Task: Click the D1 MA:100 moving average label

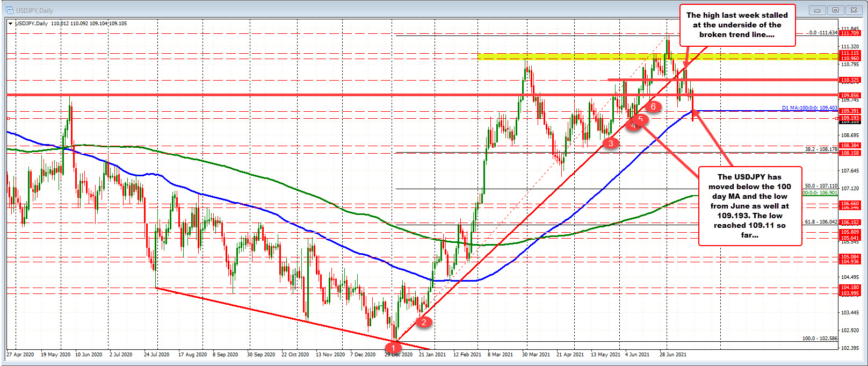Action: 809,108
